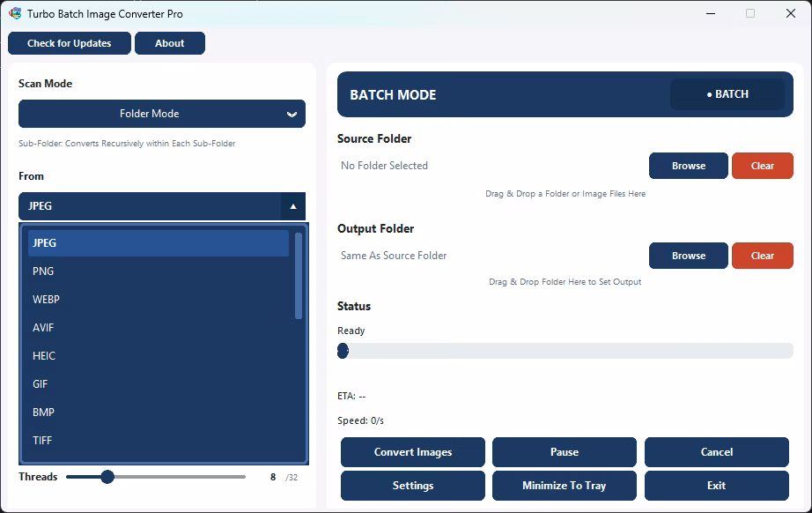Clear the Source Folder selection
This screenshot has height=513, width=812.
click(x=763, y=166)
